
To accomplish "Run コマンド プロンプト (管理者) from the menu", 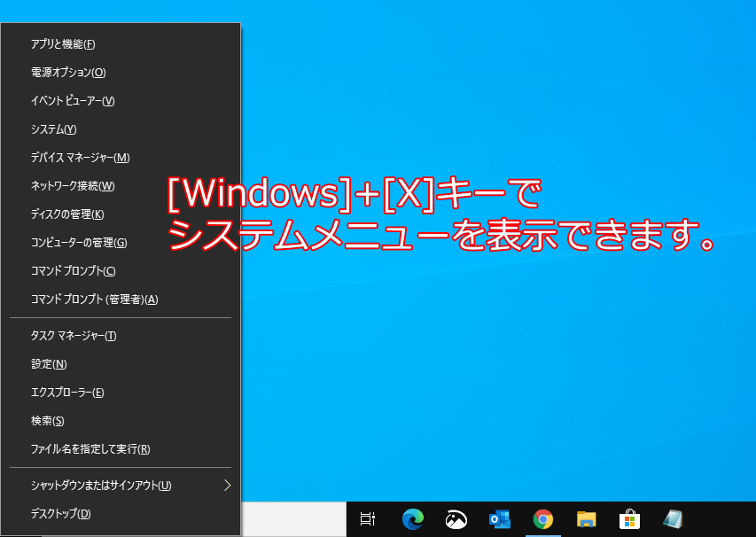I will tap(94, 300).
